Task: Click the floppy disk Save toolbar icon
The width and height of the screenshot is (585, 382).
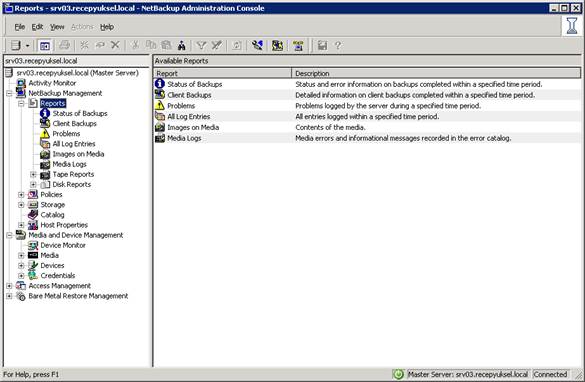Action: click(322, 46)
